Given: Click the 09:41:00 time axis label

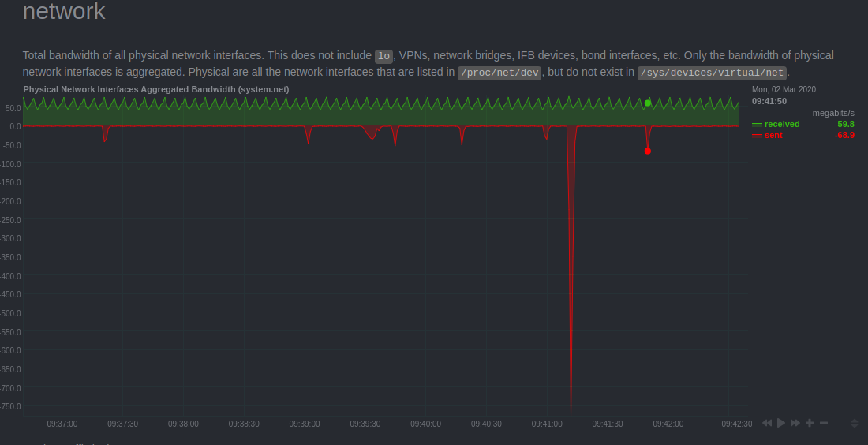Looking at the screenshot, I should click(x=547, y=424).
